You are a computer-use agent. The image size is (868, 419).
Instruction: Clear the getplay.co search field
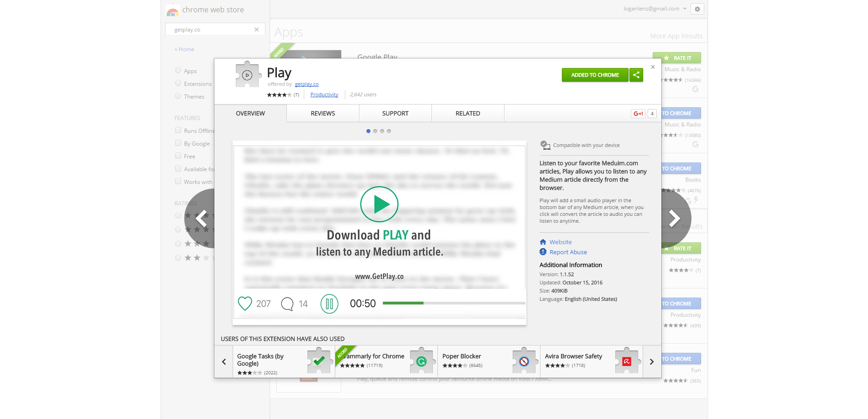pyautogui.click(x=256, y=29)
